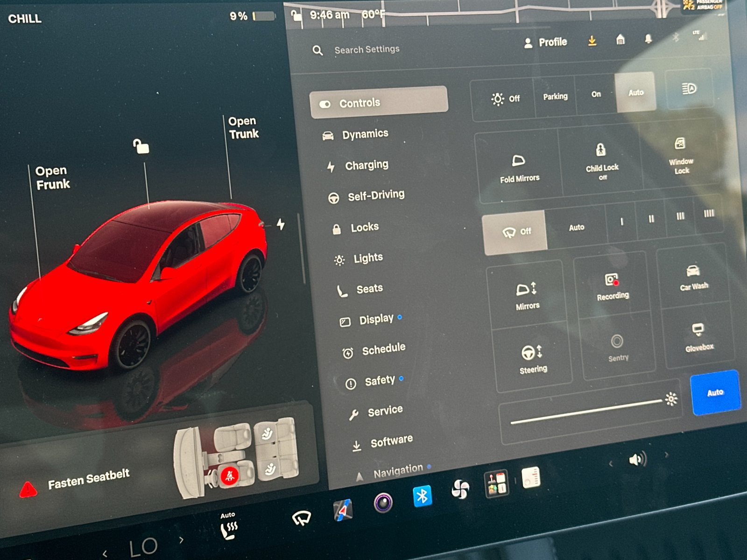
Task: Tap Open Frunk label
Action: pyautogui.click(x=52, y=177)
